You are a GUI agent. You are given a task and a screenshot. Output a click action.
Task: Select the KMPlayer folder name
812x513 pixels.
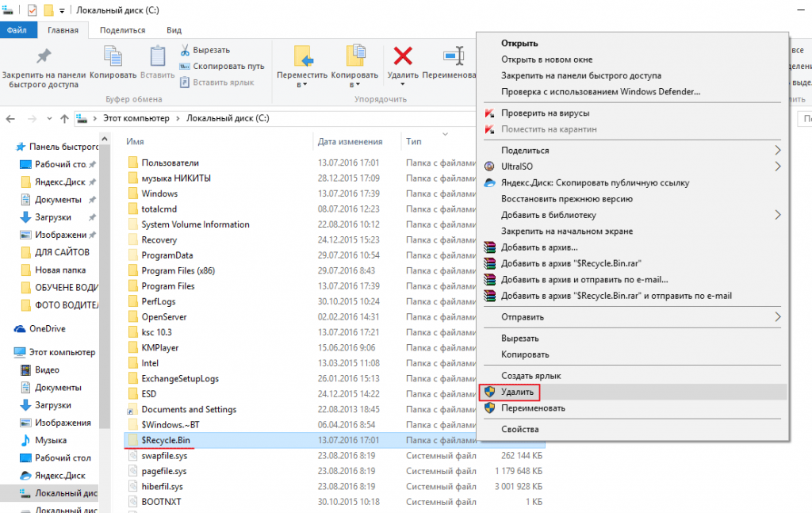pyautogui.click(x=160, y=348)
